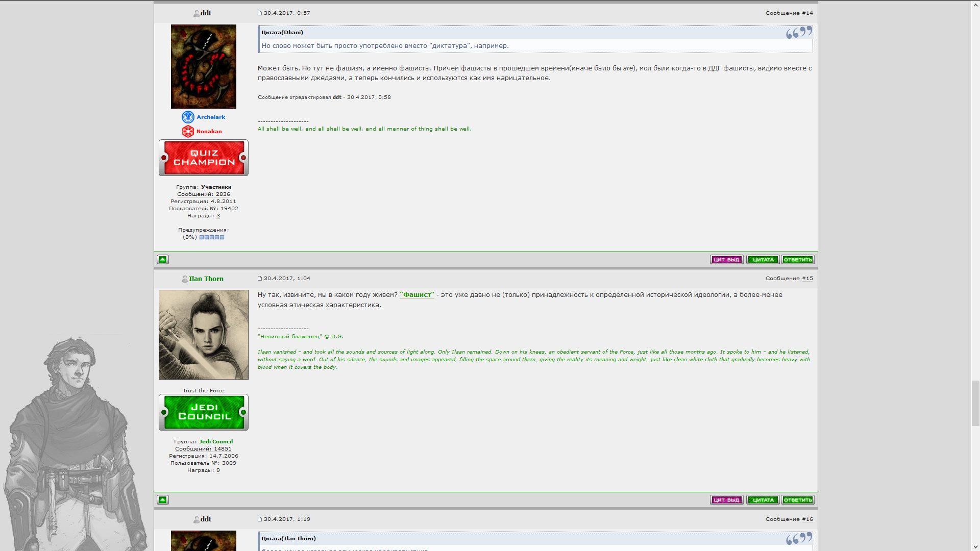Image resolution: width=980 pixels, height=551 pixels.
Task: Click ОТВЕТИТЬ button under message #15
Action: (x=798, y=500)
